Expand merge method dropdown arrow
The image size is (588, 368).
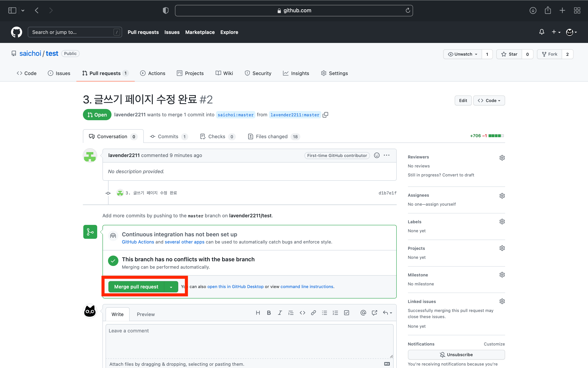(171, 287)
